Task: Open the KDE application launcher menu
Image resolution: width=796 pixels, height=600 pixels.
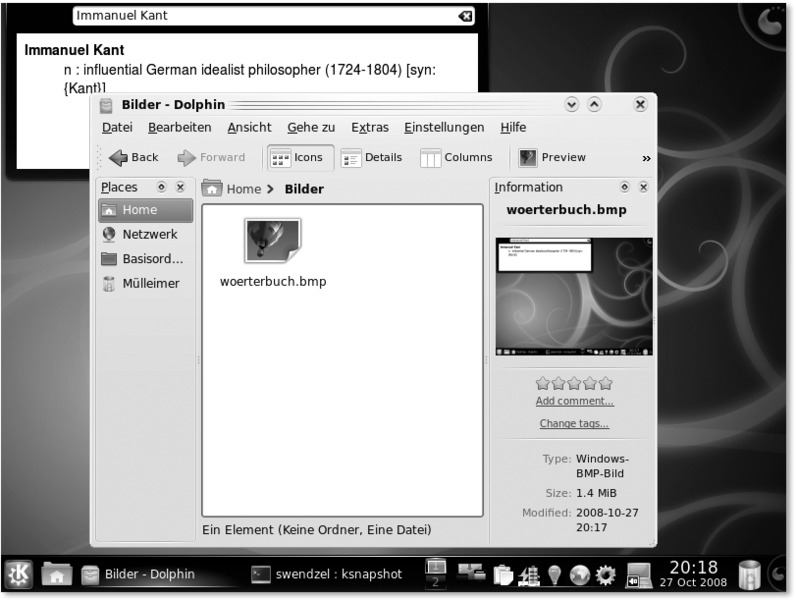Action: (19, 575)
